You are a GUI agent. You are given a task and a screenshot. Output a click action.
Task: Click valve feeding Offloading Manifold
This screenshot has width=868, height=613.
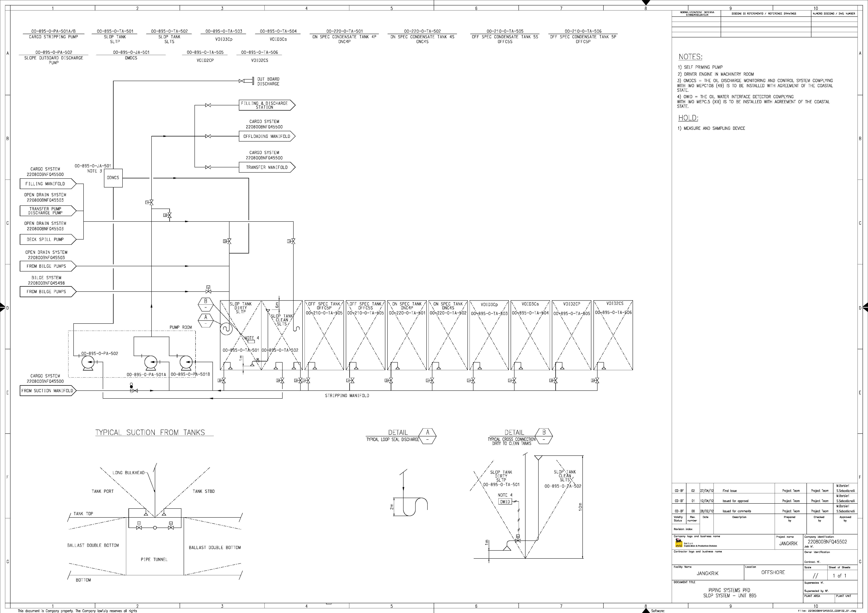tap(208, 136)
